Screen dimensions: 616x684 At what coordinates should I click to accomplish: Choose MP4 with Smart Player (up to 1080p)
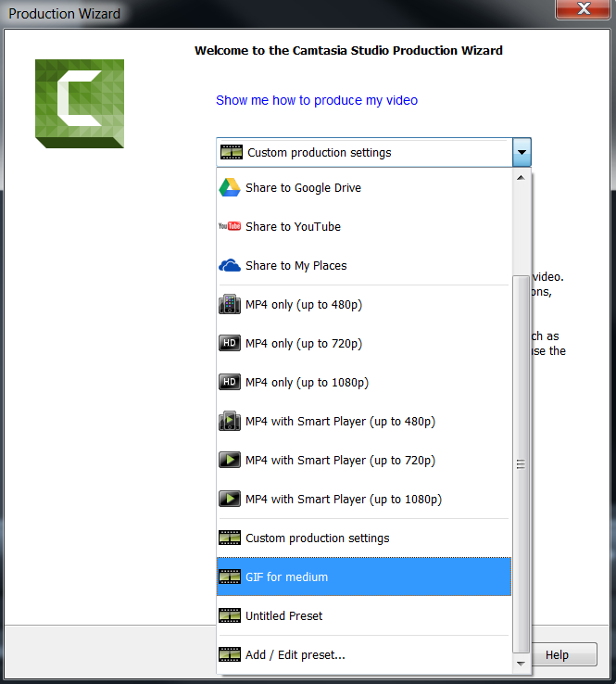coord(364,499)
